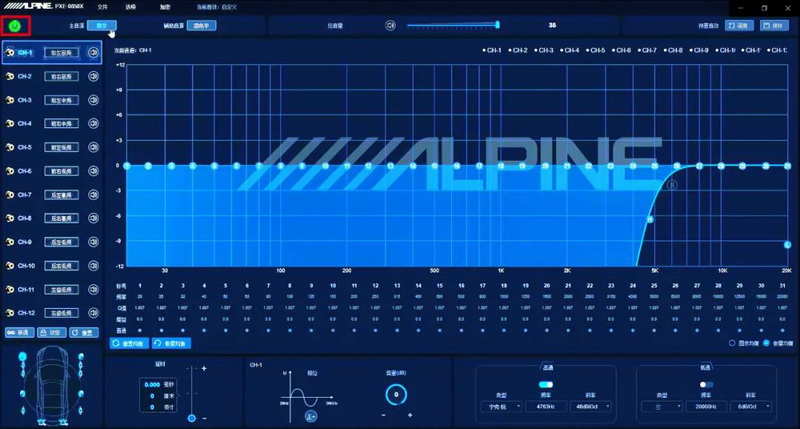Mute channel CH-8 speaker icon
This screenshot has height=429, width=800.
click(x=93, y=218)
